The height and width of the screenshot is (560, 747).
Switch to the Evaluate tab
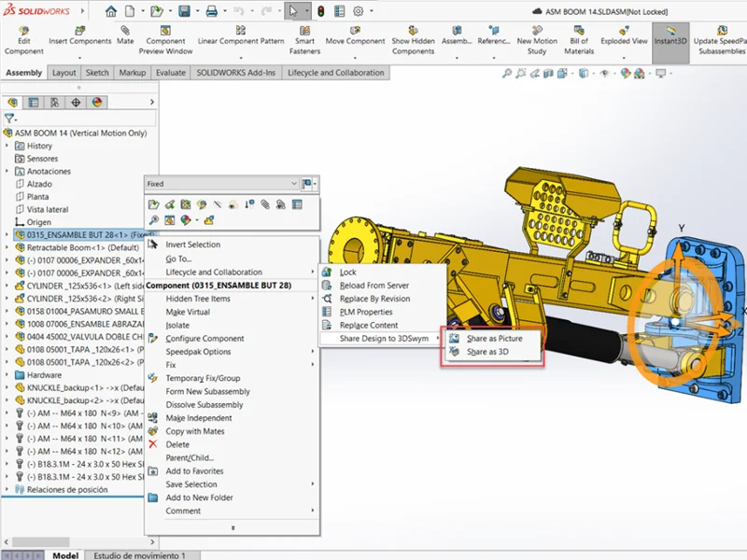click(x=170, y=73)
